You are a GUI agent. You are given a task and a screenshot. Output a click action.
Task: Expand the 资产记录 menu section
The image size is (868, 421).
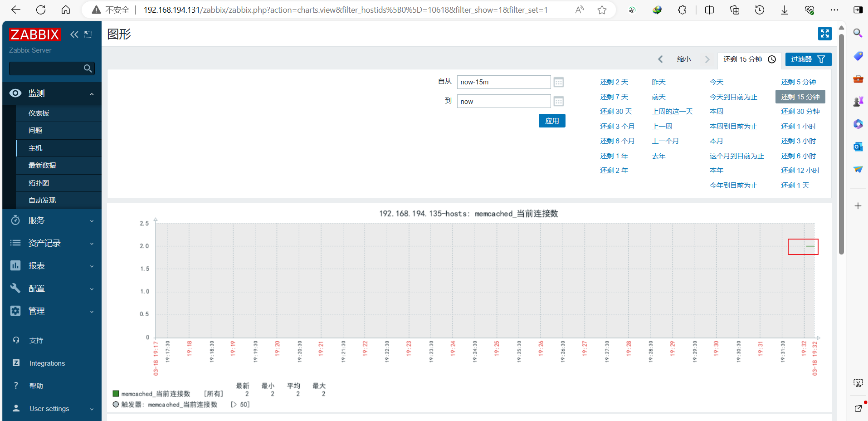click(52, 243)
